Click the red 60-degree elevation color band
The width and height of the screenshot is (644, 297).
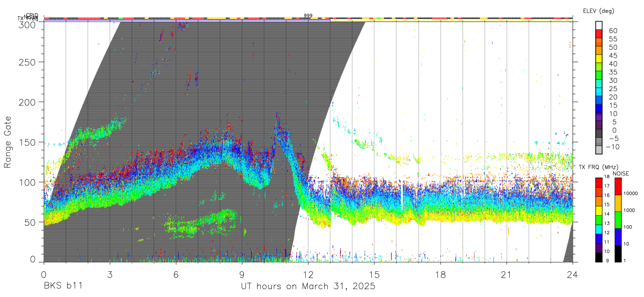coord(599,34)
